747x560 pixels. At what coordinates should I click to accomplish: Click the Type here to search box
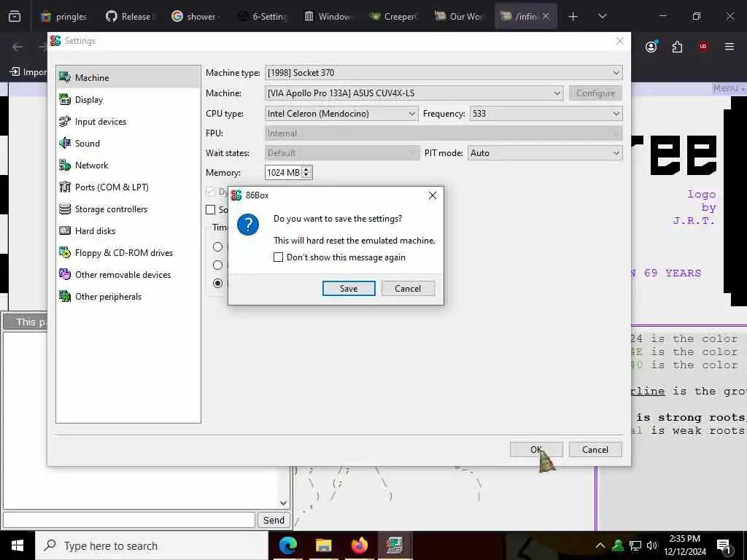click(152, 545)
